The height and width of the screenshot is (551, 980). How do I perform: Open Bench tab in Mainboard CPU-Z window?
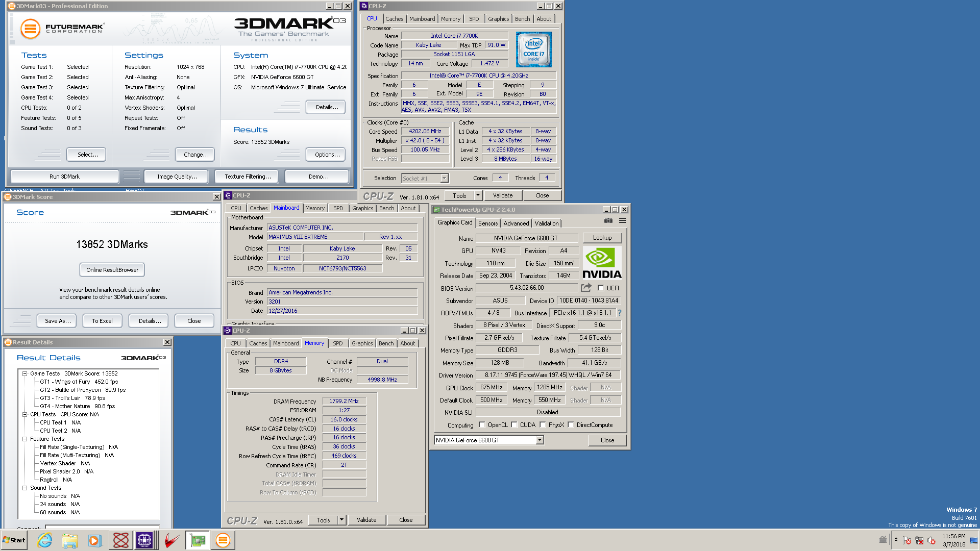pyautogui.click(x=386, y=208)
